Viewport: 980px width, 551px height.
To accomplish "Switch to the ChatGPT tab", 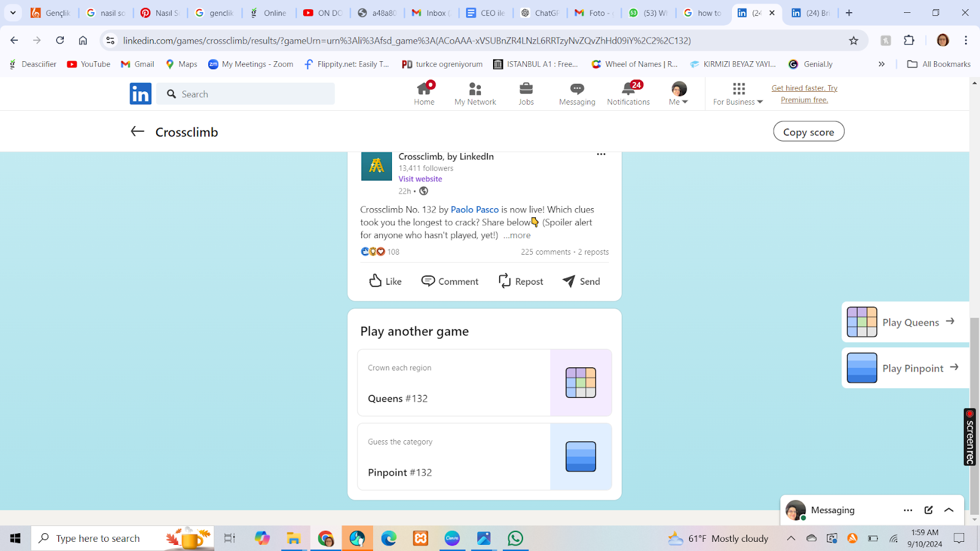I will coord(540,13).
